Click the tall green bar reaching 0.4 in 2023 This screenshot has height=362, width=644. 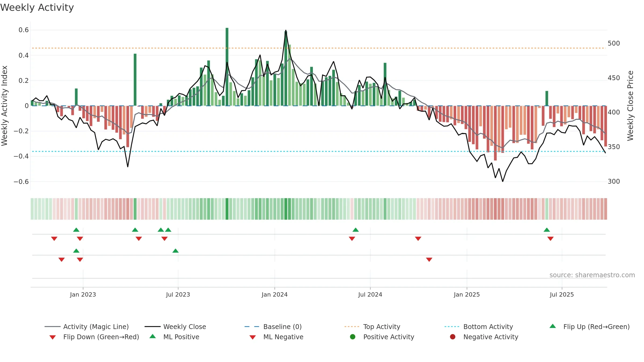coord(135,80)
